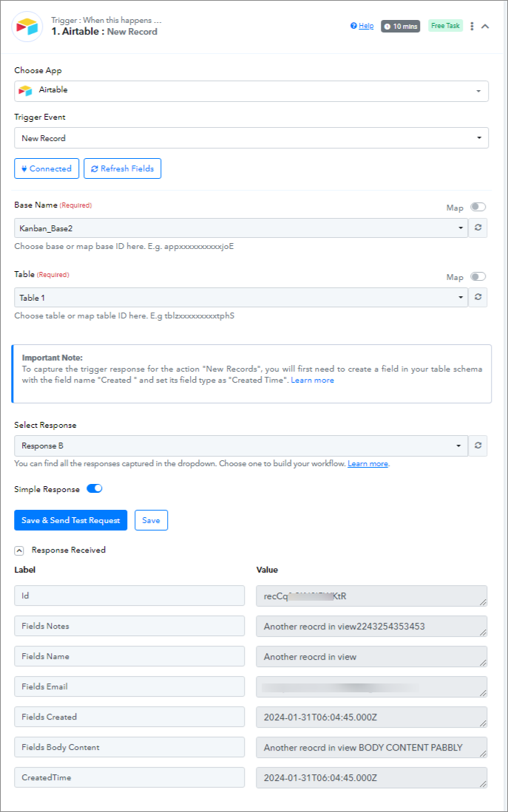
Task: Click the '1. Airtable : New Record' title
Action: [104, 32]
